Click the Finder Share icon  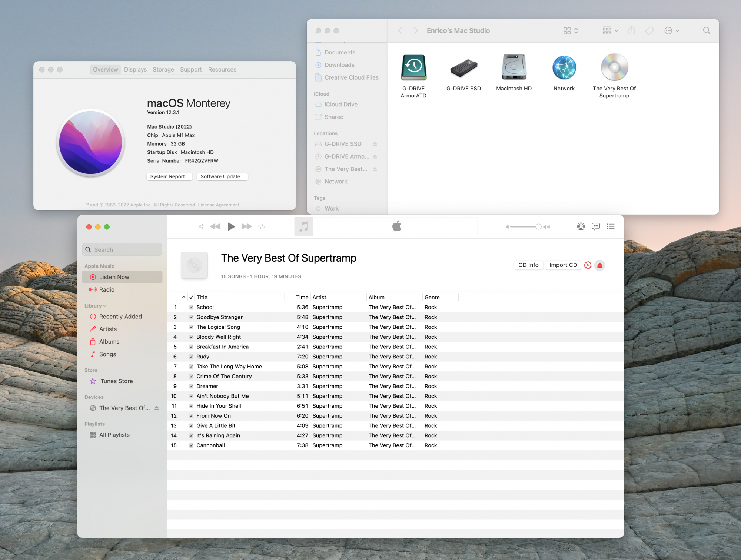pos(632,30)
